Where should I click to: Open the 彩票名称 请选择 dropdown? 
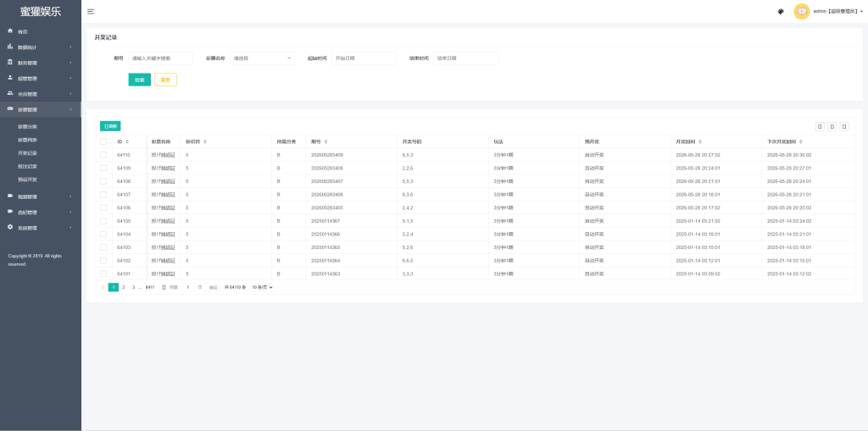[262, 58]
